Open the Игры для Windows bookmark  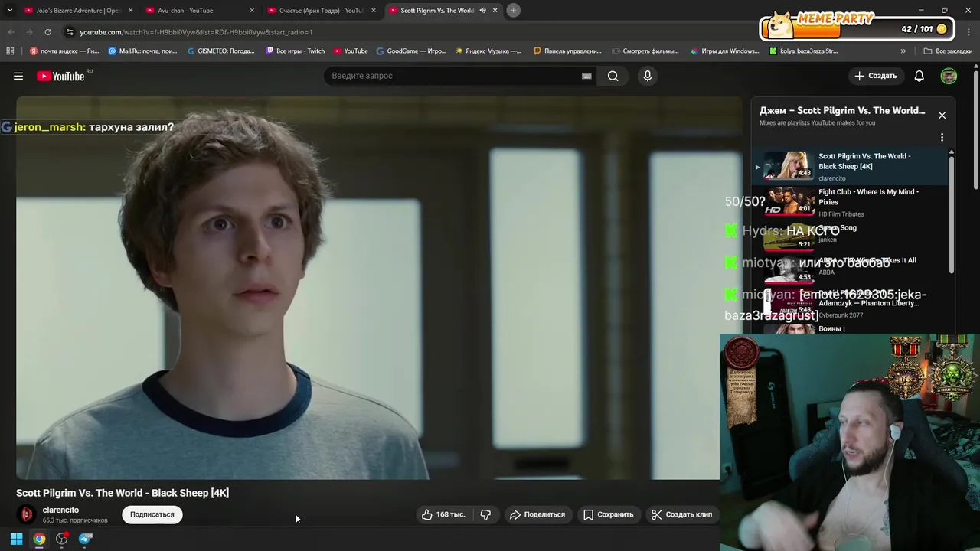tap(724, 51)
